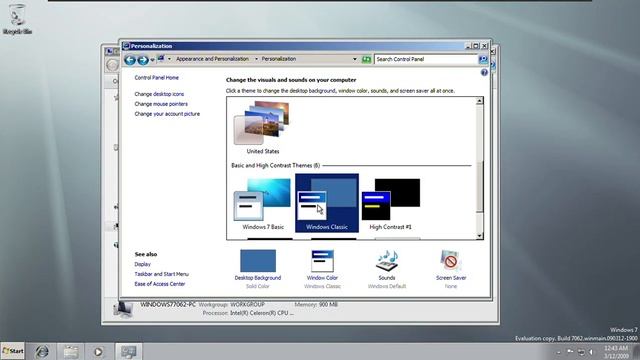Select the High Contrast #1 theme
The width and height of the screenshot is (640, 360).
(x=391, y=203)
